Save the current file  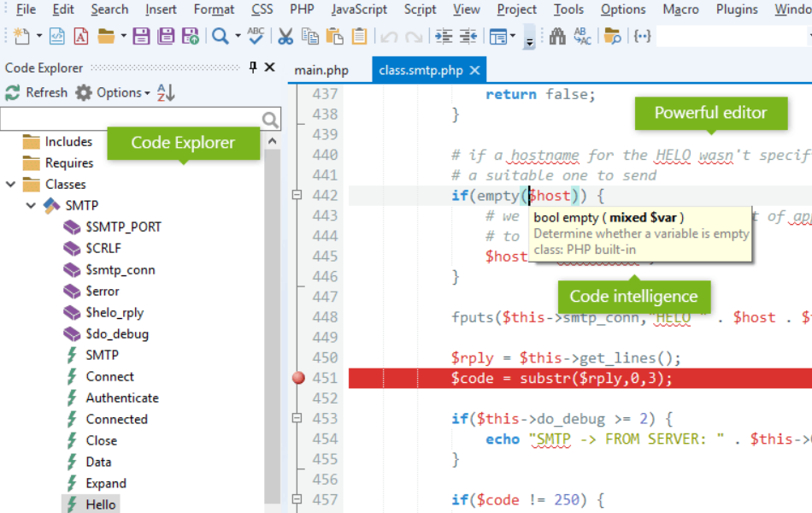(141, 36)
